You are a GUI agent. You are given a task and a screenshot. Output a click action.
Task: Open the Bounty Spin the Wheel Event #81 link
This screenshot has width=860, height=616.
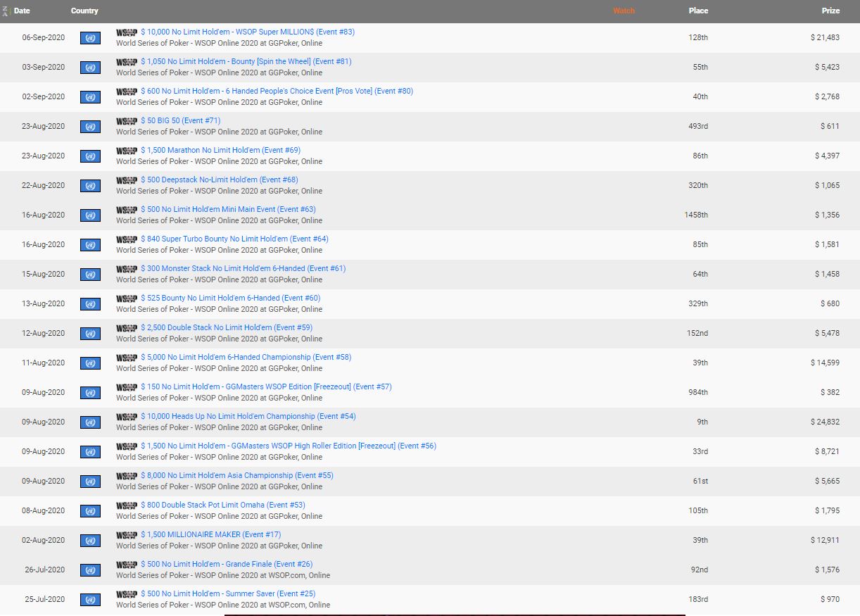pyautogui.click(x=246, y=61)
